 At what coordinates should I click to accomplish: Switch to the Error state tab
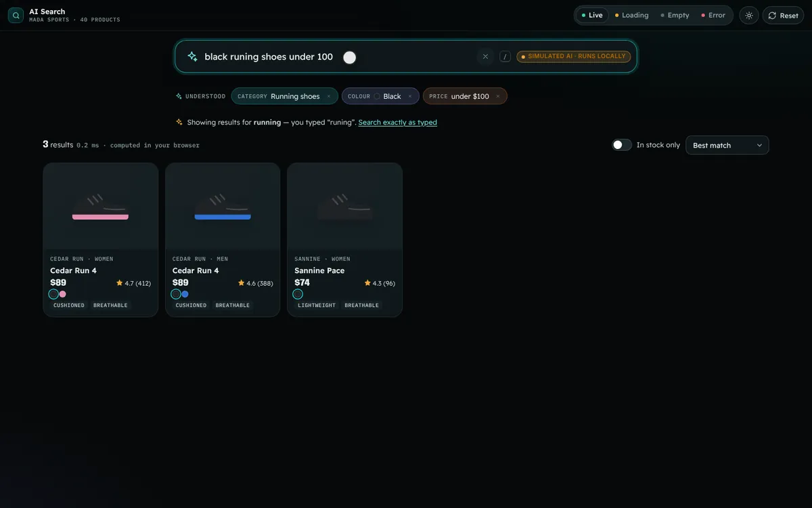coord(713,15)
